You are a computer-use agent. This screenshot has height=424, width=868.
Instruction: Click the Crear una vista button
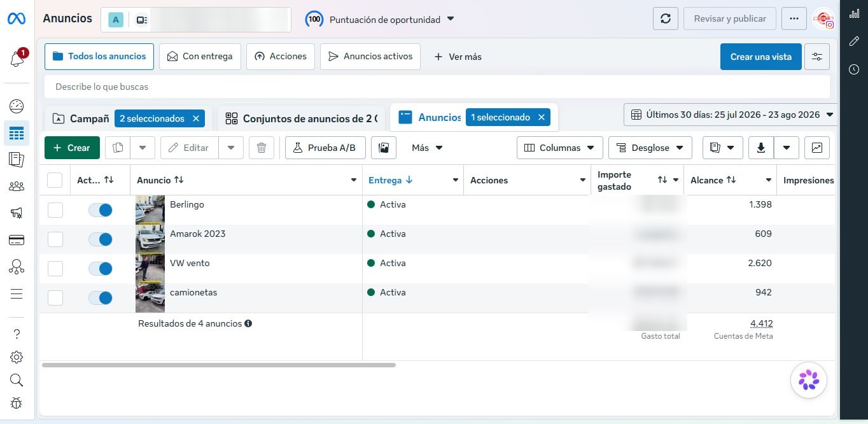click(761, 57)
